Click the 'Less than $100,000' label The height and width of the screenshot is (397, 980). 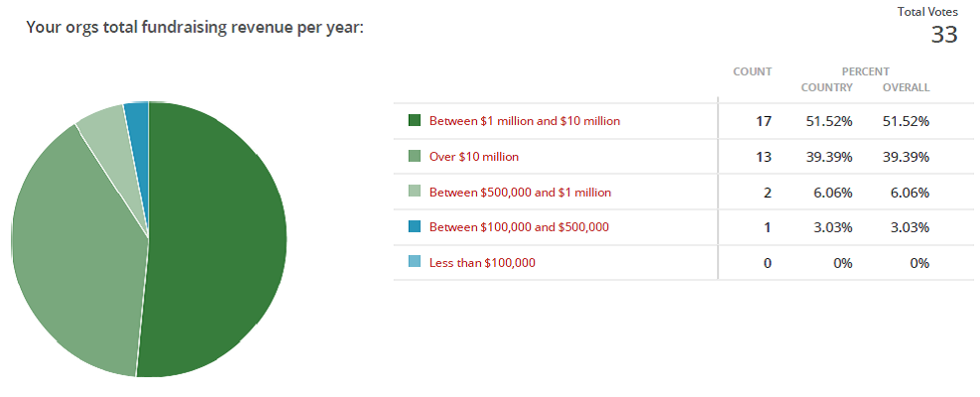481,263
